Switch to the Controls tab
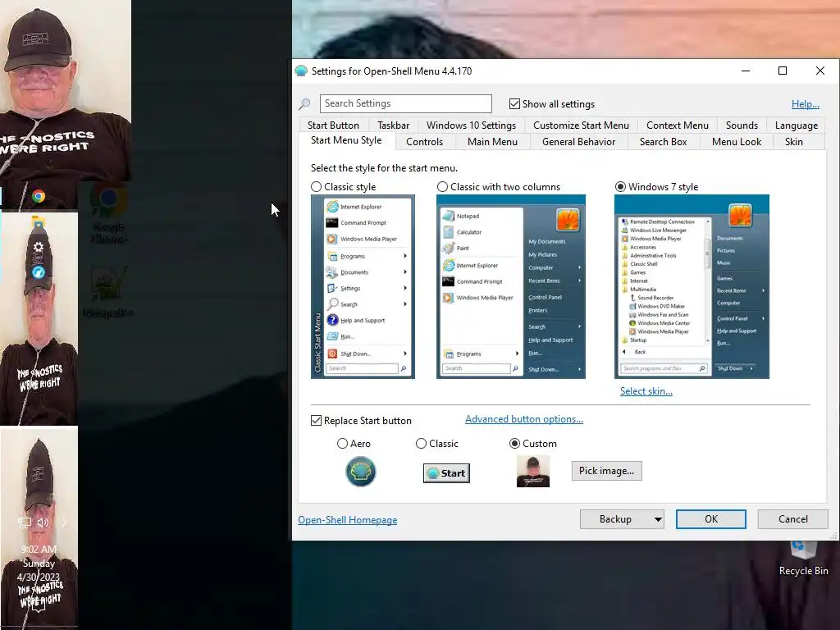This screenshot has width=840, height=630. [x=424, y=142]
